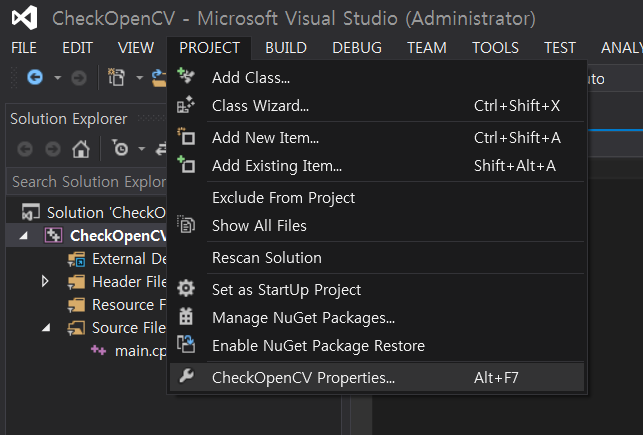Choose Manage NuGet Packages... entry
643x435 pixels.
point(377,318)
